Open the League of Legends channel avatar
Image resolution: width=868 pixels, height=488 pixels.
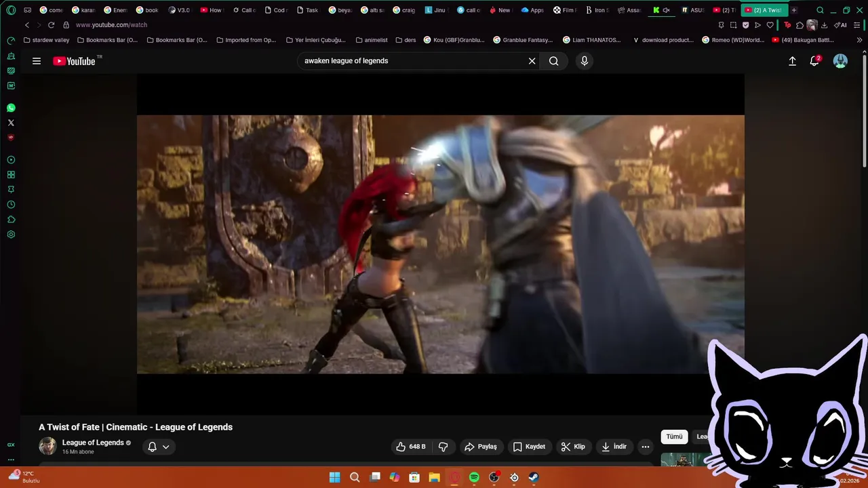47,446
